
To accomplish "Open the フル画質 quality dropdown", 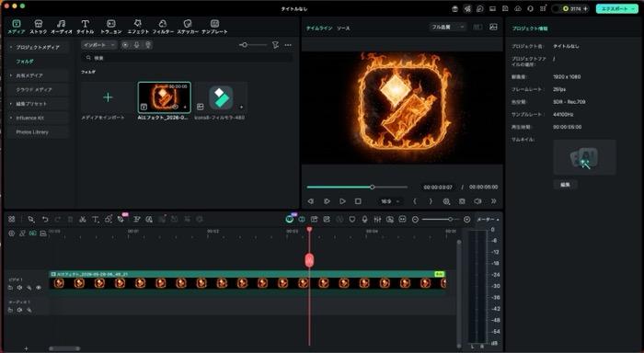I will click(448, 27).
